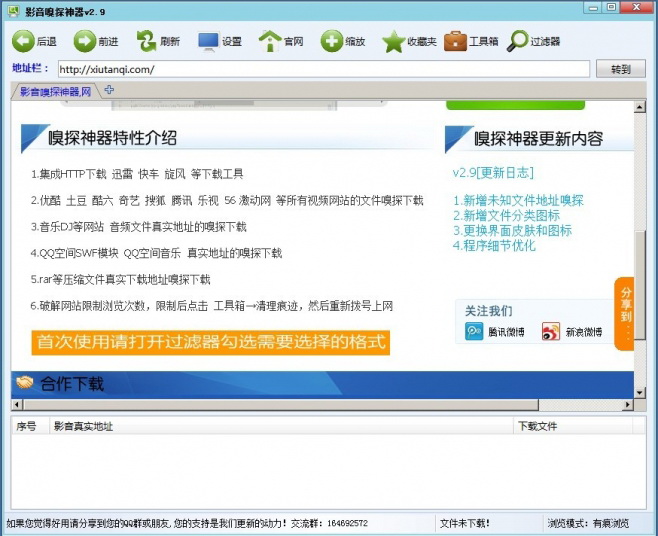
Task: Click the 3.更换界面皮肤和图标 update item
Action: pyautogui.click(x=512, y=230)
